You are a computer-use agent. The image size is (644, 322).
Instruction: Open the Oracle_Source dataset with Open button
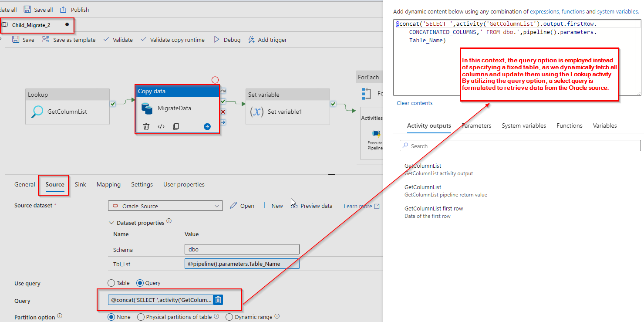pyautogui.click(x=242, y=206)
